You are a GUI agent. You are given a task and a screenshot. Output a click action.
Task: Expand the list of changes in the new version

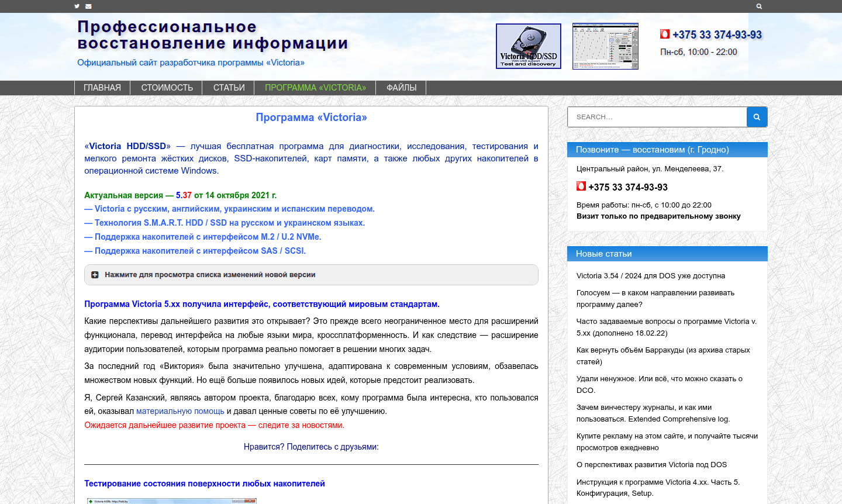click(209, 274)
